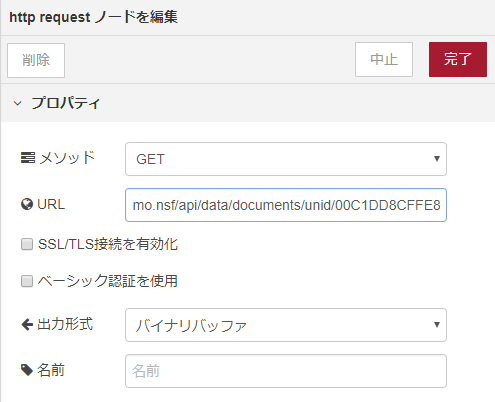Cancel editing with the 中止 button
Viewport: 495px width, 402px height.
point(384,59)
